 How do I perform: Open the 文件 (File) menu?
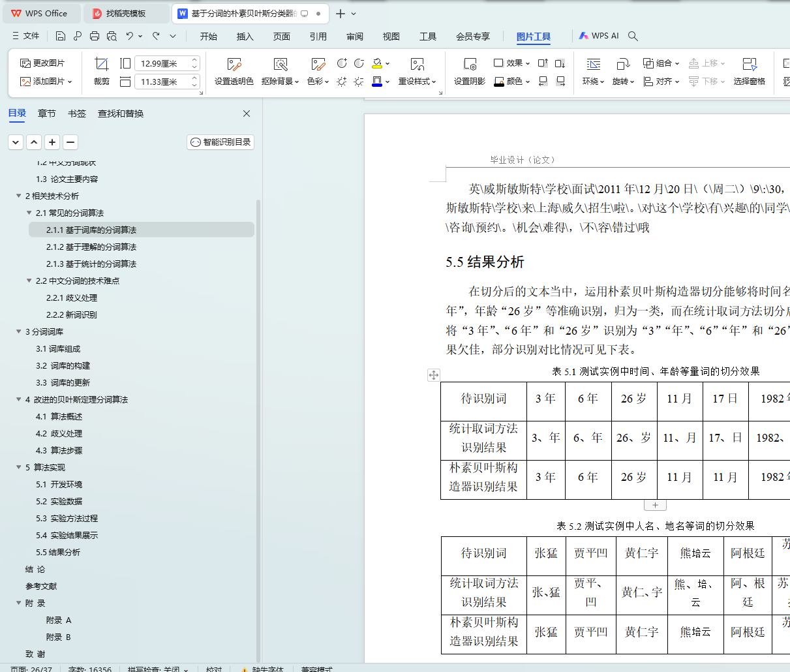[x=26, y=37]
